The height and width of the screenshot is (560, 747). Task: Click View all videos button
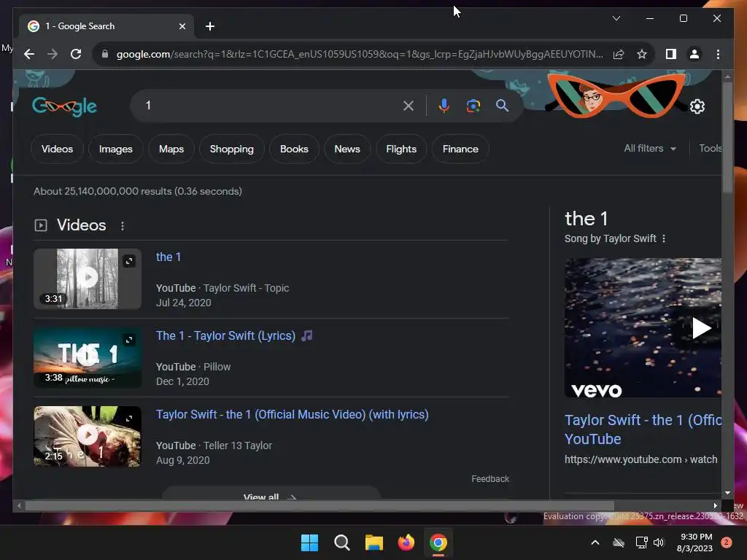click(270, 495)
